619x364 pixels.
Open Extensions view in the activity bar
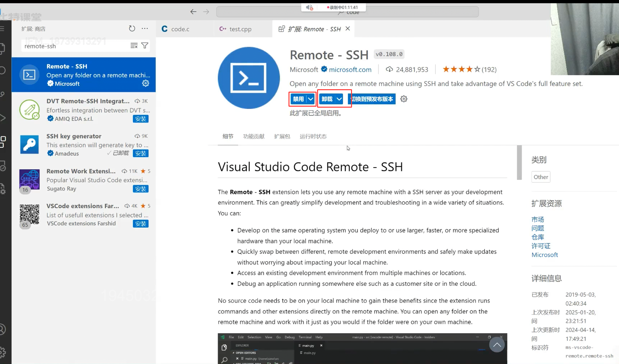[3, 142]
